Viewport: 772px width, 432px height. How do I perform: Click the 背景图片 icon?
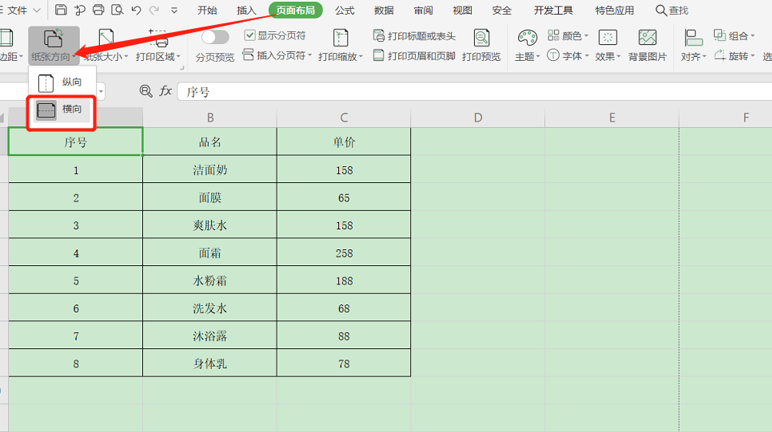(647, 38)
